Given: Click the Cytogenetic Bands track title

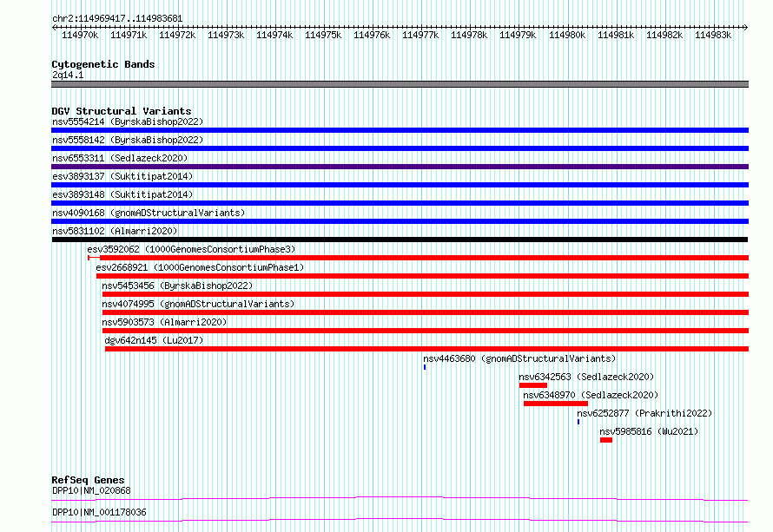Looking at the screenshot, I should pos(103,64).
